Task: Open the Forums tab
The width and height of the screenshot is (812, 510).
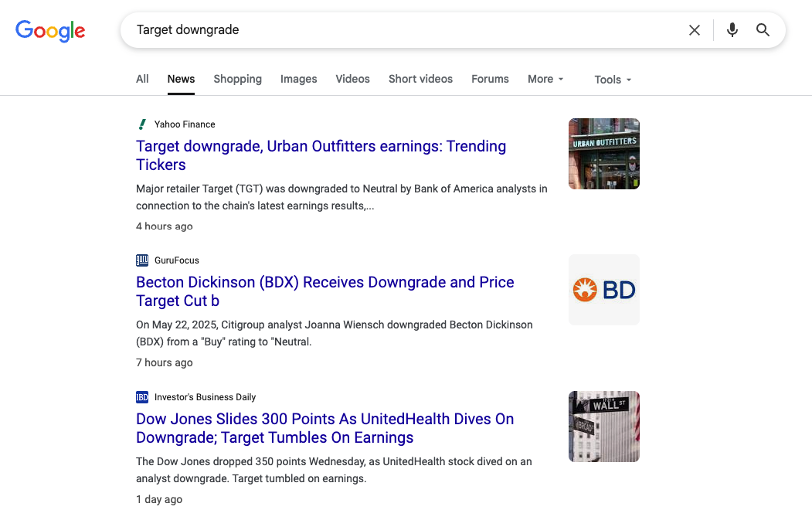Action: pos(490,79)
